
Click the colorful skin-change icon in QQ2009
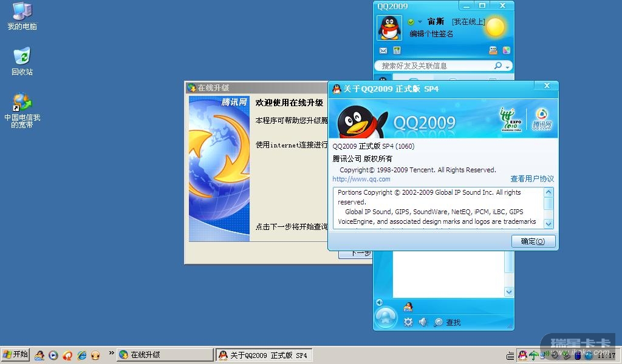[x=506, y=50]
